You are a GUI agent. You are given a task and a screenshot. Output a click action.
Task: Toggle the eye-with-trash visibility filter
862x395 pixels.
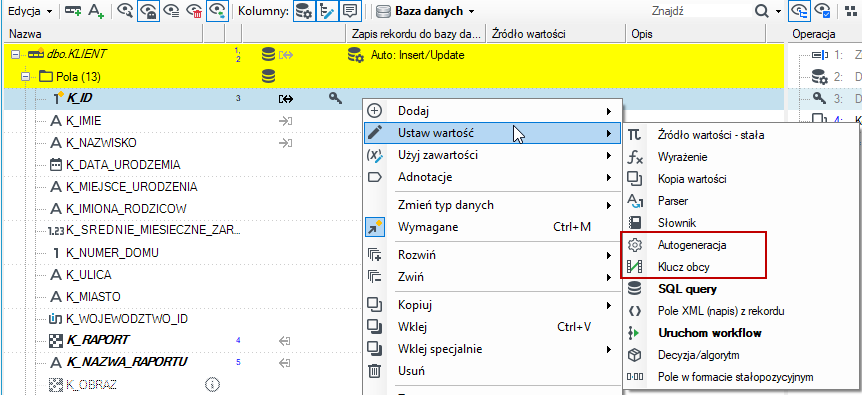click(x=195, y=10)
